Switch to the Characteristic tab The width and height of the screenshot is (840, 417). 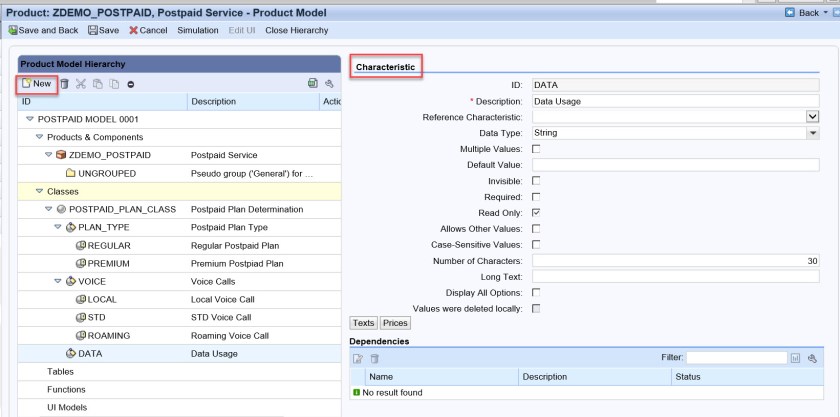click(386, 67)
